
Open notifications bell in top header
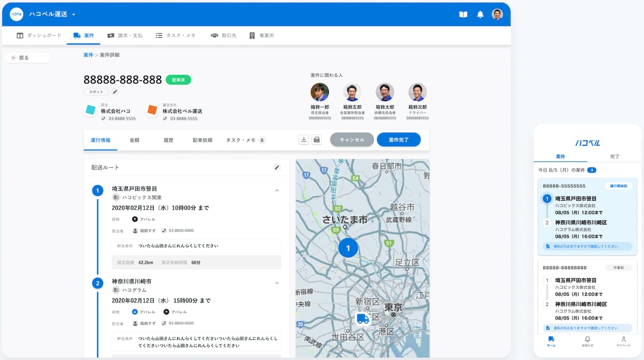pos(480,14)
